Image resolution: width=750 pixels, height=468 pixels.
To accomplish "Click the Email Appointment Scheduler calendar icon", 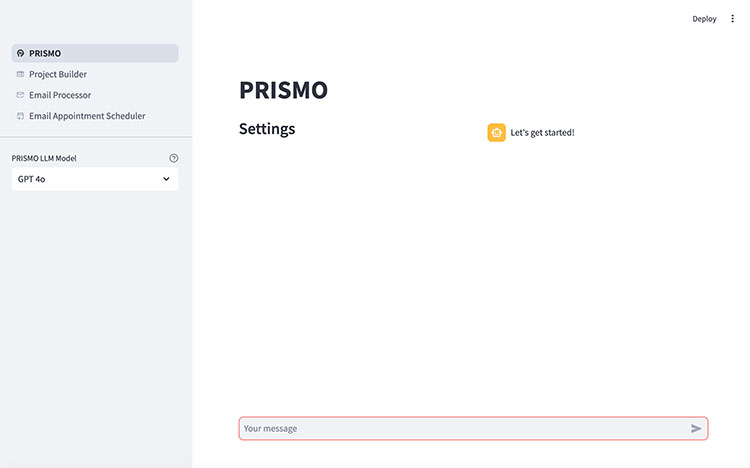I will (x=21, y=116).
